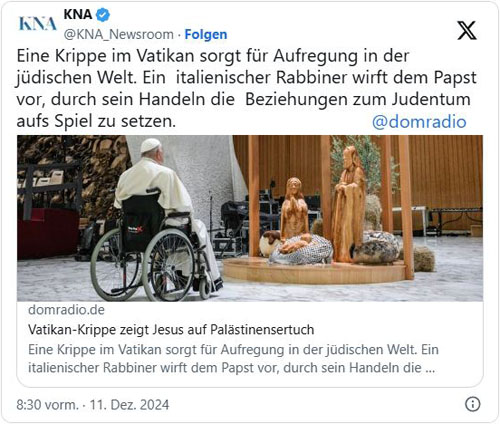This screenshot has height=424, width=500.
Task: Click the info circle icon
Action: point(473,404)
